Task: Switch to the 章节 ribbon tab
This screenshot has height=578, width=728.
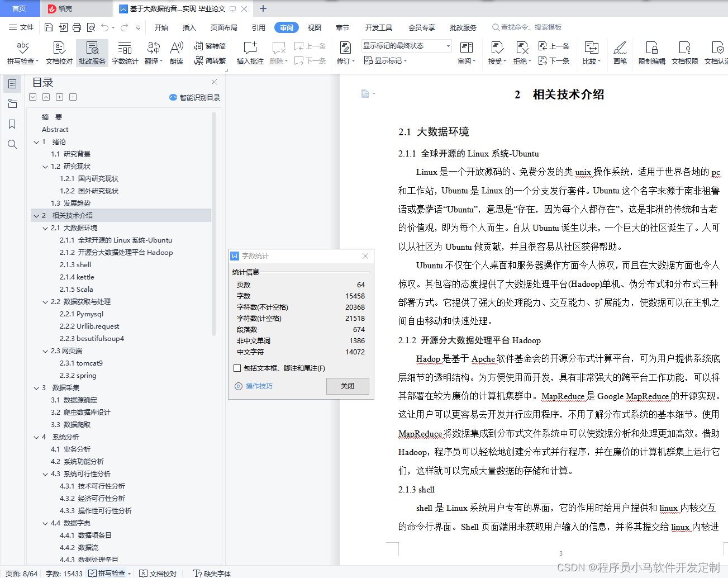Action: coord(342,27)
